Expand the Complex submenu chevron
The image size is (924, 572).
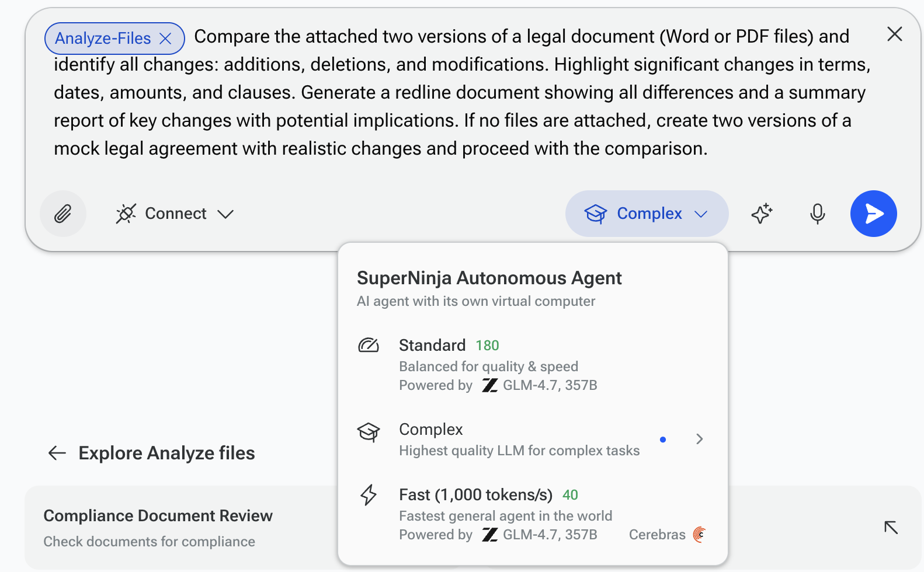click(700, 439)
